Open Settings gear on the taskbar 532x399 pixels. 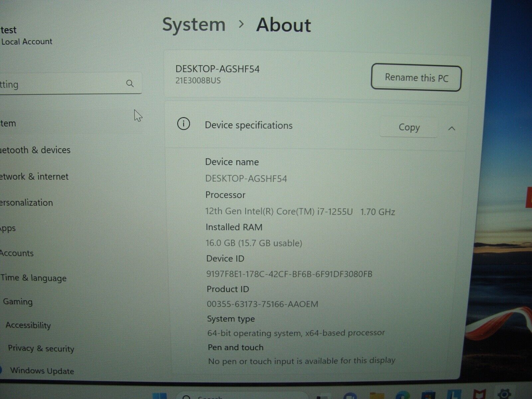504,394
